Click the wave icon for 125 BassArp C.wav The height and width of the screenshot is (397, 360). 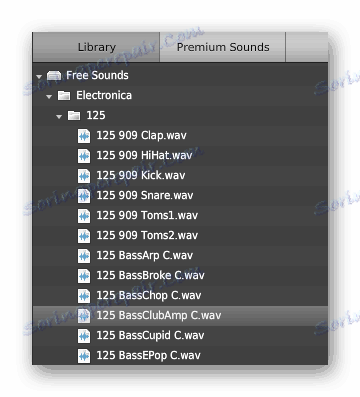point(84,256)
